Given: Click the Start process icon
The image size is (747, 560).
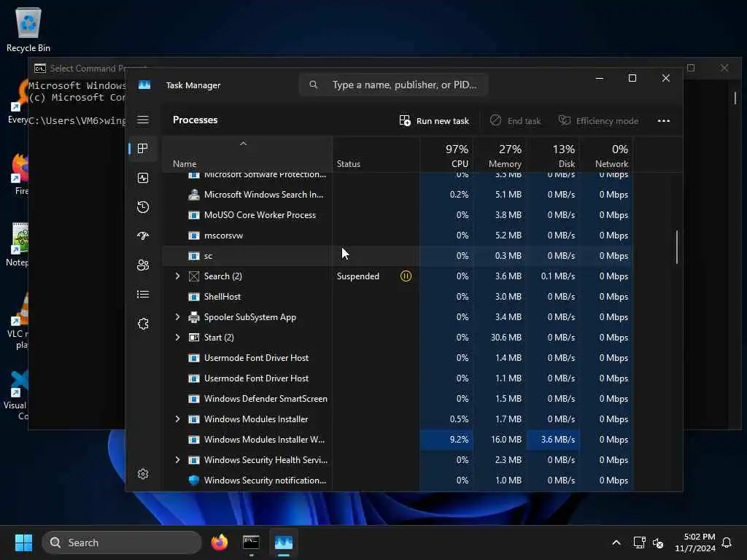Looking at the screenshot, I should pyautogui.click(x=194, y=337).
